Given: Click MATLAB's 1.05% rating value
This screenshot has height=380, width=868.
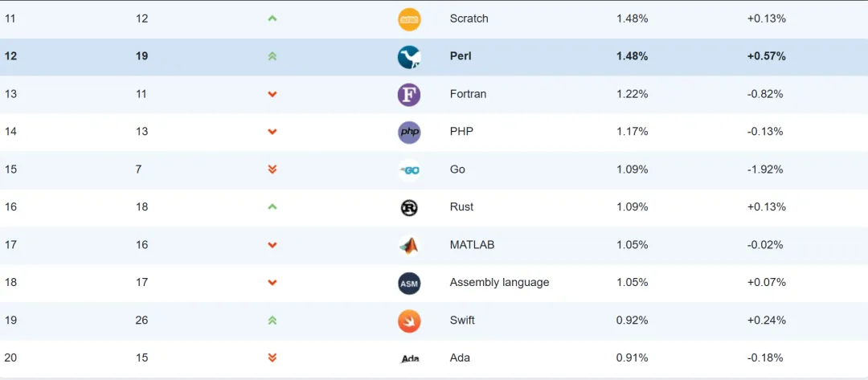Looking at the screenshot, I should click(632, 245).
